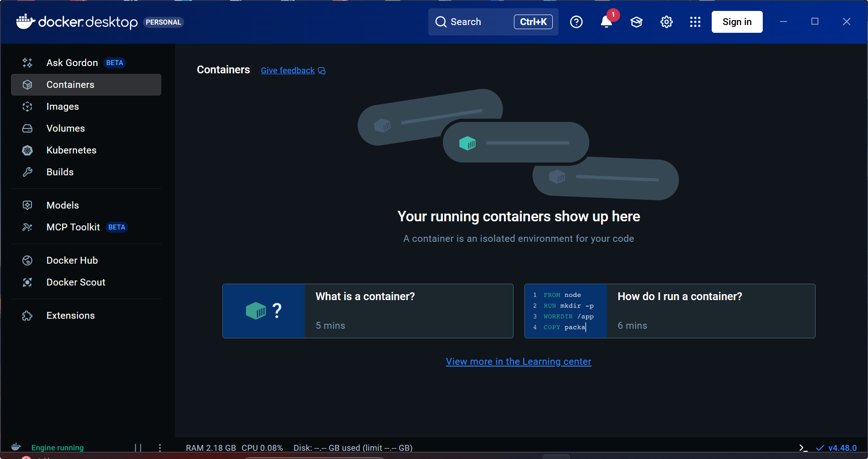Image resolution: width=868 pixels, height=459 pixels.
Task: Click the PERSONAL plan badge
Action: click(x=164, y=22)
